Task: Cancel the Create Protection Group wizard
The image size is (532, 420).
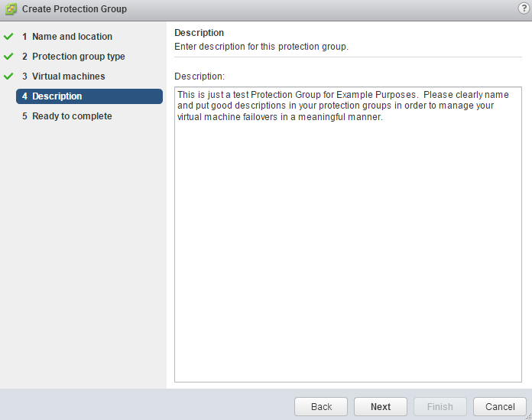Action: [x=500, y=407]
